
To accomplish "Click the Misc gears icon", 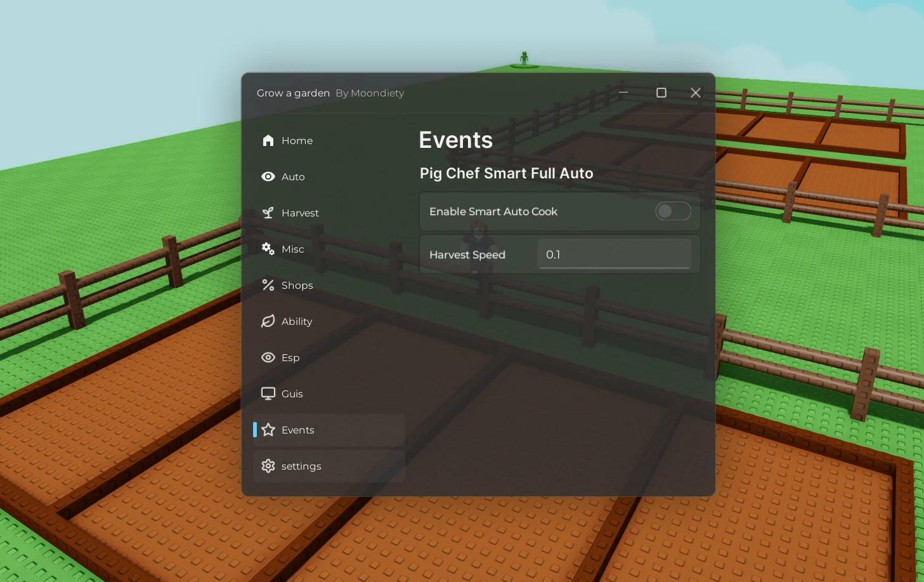I will point(268,249).
